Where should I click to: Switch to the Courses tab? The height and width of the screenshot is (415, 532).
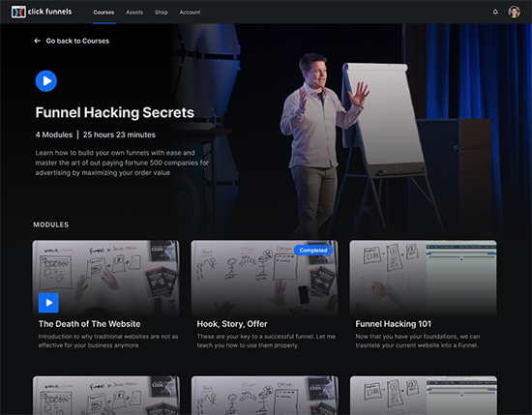tap(103, 13)
